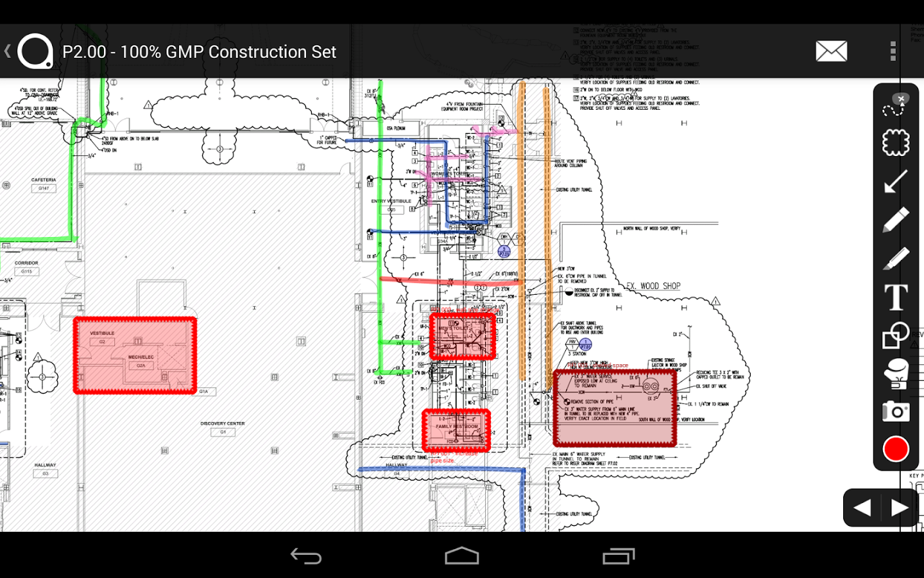Image resolution: width=924 pixels, height=578 pixels.
Task: Open the camera photo tool
Action: (896, 411)
